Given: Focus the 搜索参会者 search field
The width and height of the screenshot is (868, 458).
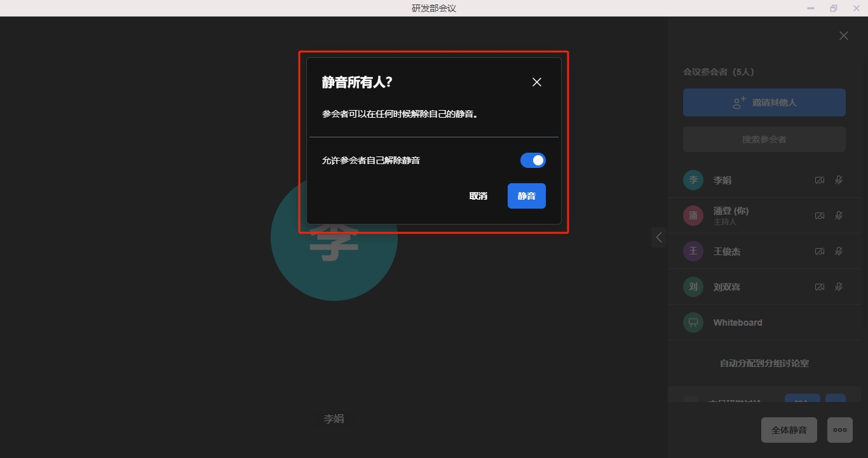Looking at the screenshot, I should pos(764,139).
